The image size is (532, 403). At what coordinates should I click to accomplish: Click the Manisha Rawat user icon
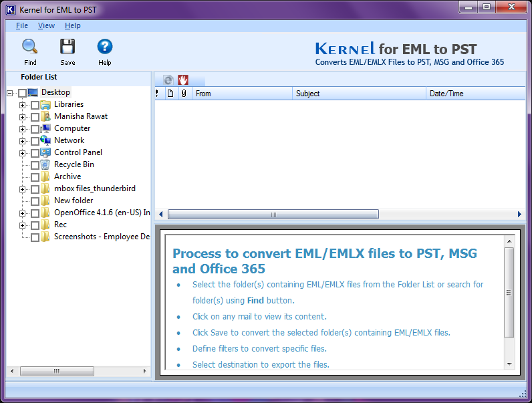45,116
